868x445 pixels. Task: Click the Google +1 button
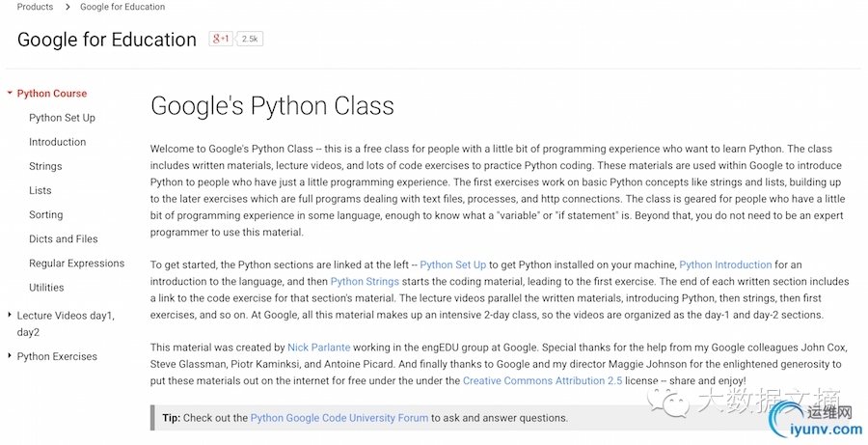[x=221, y=39]
